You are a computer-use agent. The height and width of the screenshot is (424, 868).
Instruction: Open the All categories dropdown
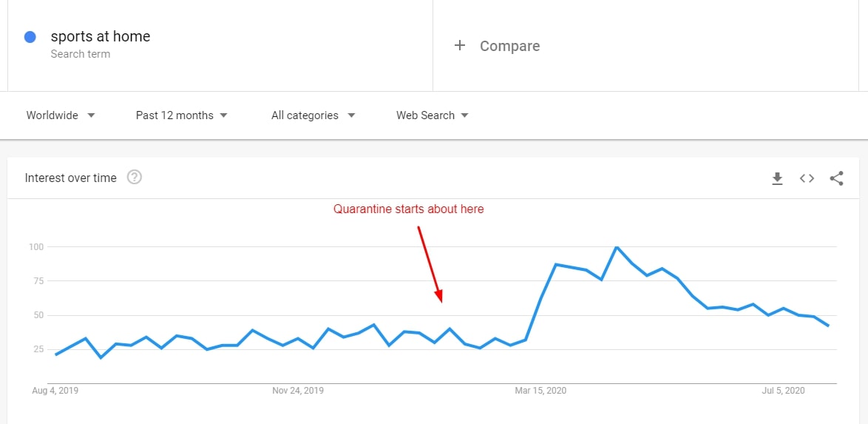coord(313,115)
